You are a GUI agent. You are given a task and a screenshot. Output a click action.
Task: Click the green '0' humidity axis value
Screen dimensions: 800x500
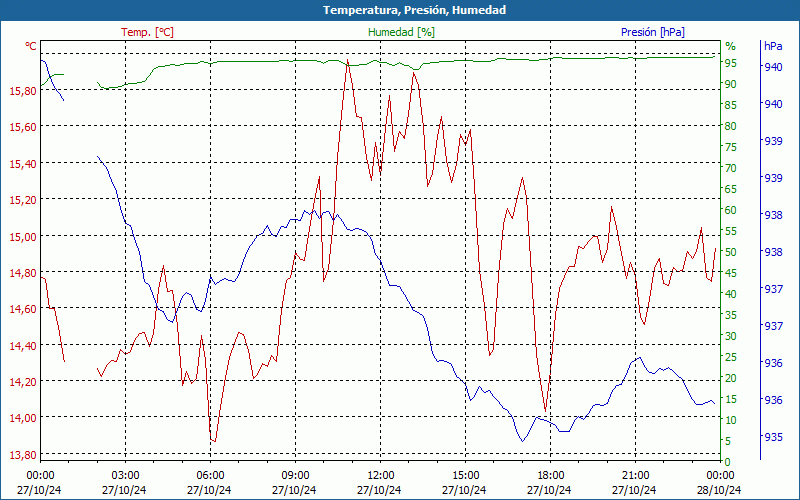click(x=728, y=462)
